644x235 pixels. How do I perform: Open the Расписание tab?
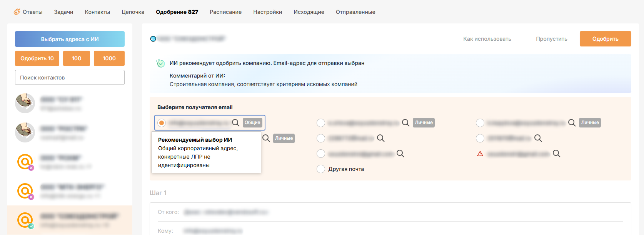[x=225, y=12]
